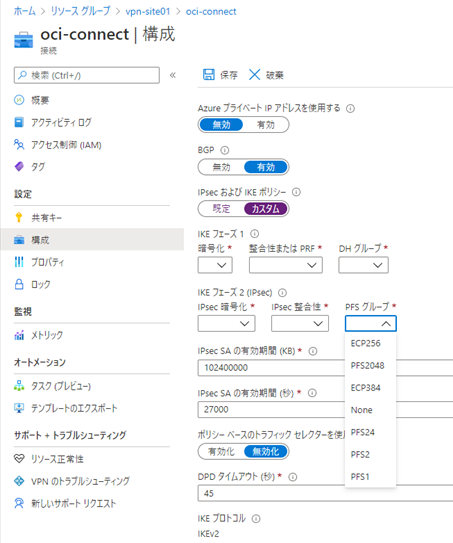Click the 概要 overview icon

pyautogui.click(x=19, y=100)
